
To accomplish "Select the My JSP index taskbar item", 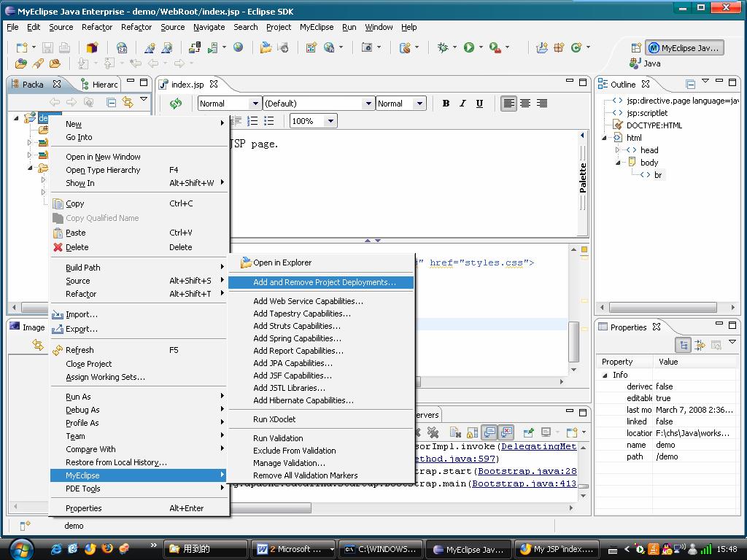I will pos(556,548).
